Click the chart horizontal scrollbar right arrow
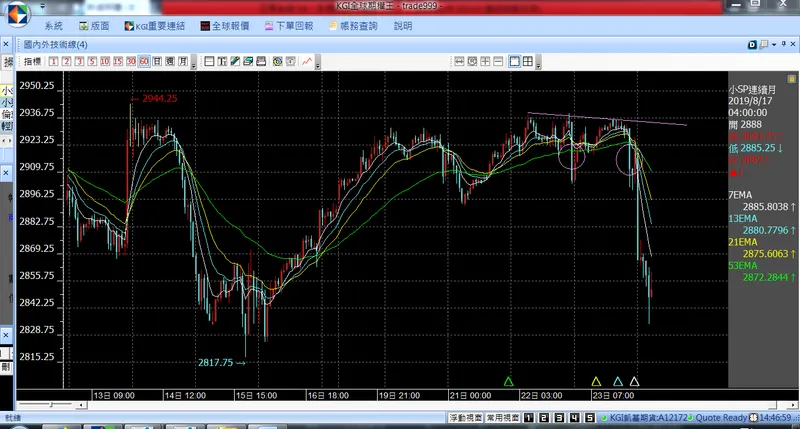The height and width of the screenshot is (429, 800). coord(793,405)
